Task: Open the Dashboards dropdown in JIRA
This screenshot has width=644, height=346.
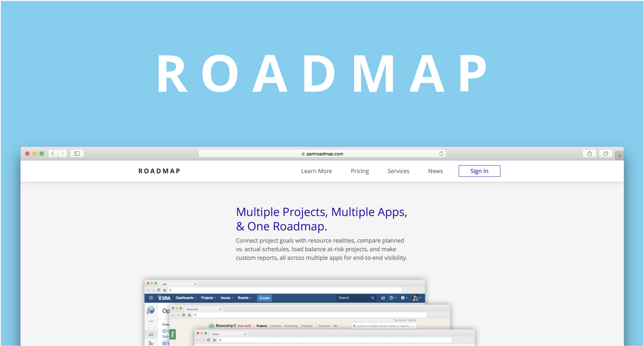Action: 185,298
